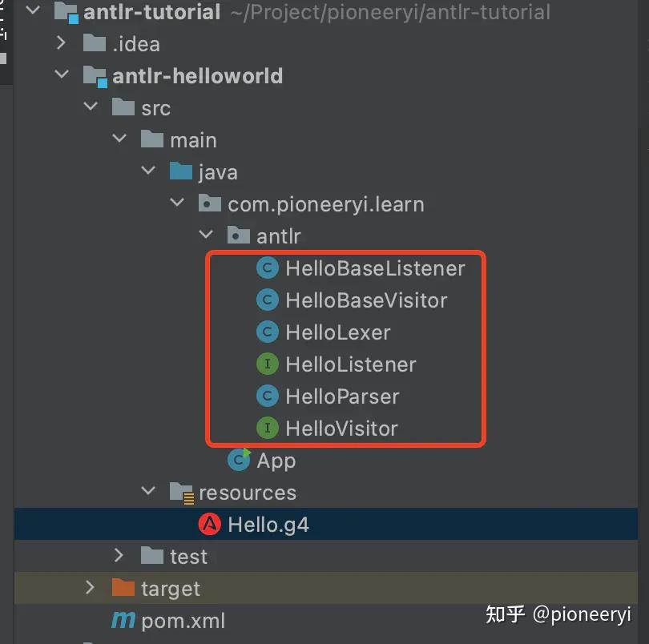
Task: Collapse the com.pioneeryi.learn package arrow
Action: [x=177, y=204]
